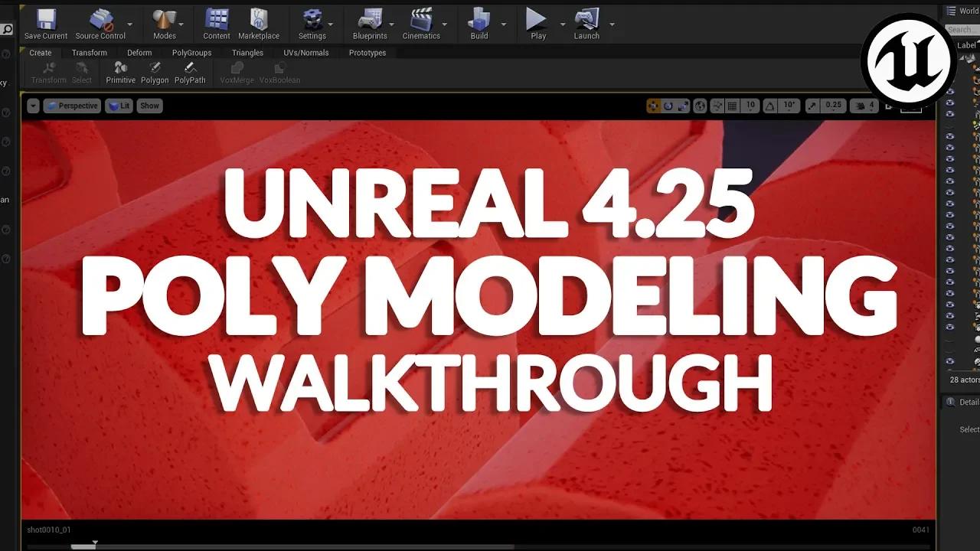The image size is (980, 551).
Task: Toggle surface snapping in viewport
Action: click(x=717, y=106)
